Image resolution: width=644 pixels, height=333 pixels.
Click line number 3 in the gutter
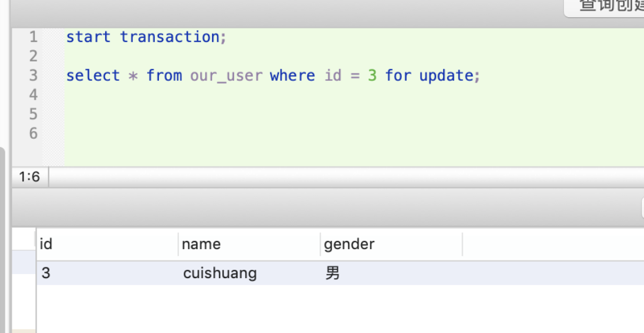click(x=33, y=76)
